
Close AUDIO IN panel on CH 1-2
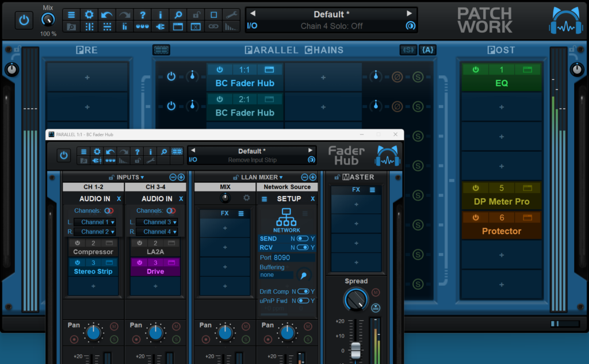118,199
